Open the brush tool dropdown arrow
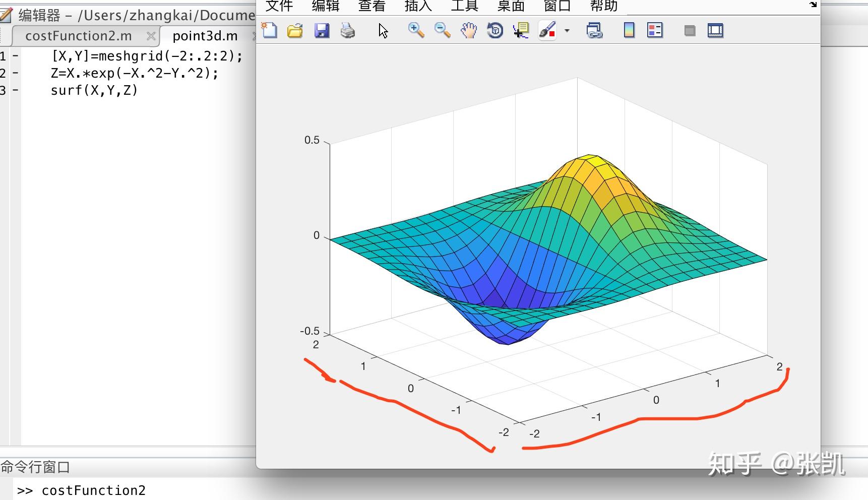 [x=567, y=31]
